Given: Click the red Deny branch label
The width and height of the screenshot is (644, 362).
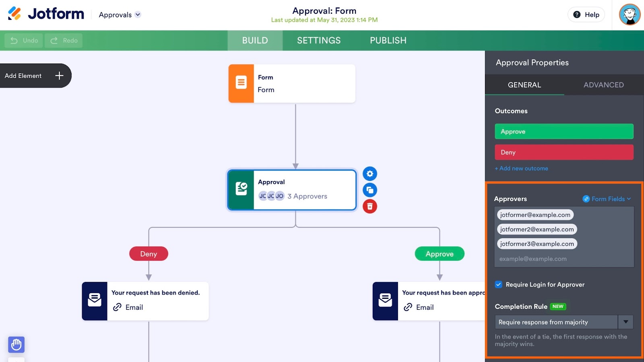Looking at the screenshot, I should tap(149, 254).
